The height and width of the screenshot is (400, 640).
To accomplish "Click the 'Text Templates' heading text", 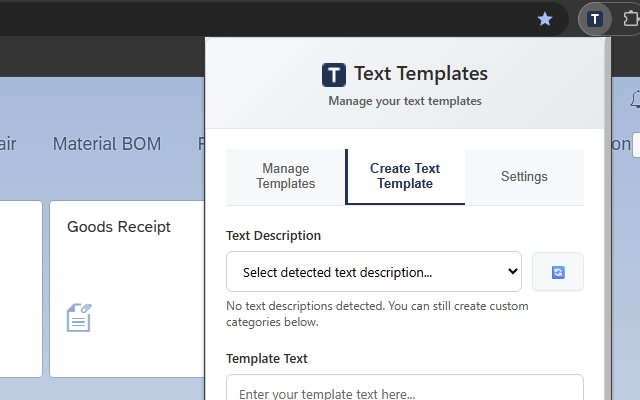I will click(x=421, y=74).
